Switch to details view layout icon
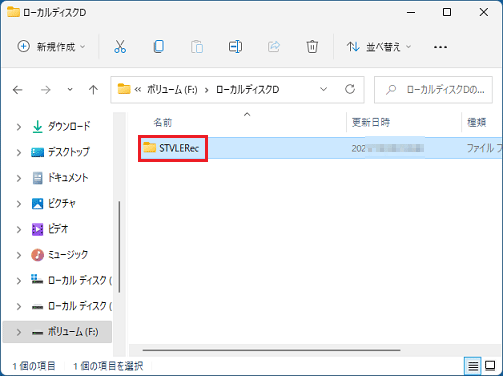 tap(473, 366)
